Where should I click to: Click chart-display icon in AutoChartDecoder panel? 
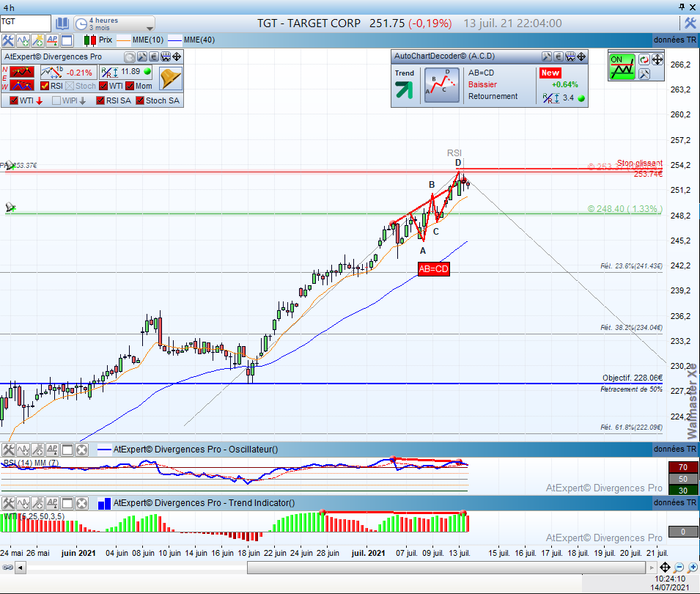pyautogui.click(x=570, y=56)
